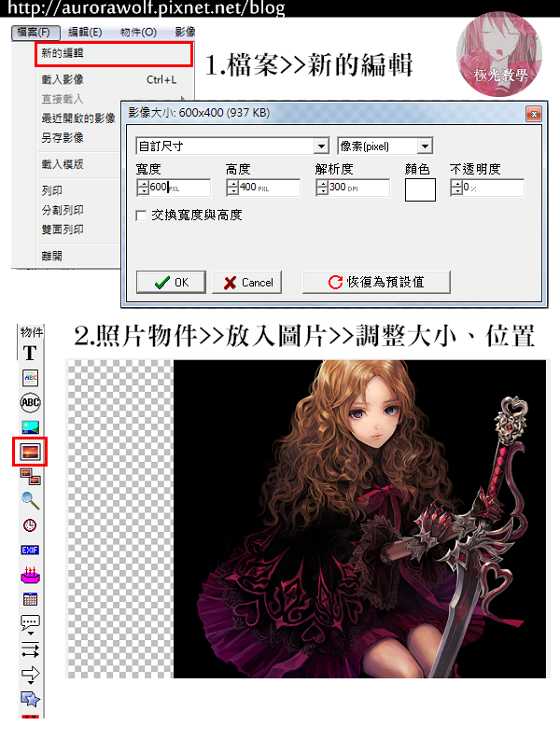Choose 雙面列印 menu entry

pos(78,230)
